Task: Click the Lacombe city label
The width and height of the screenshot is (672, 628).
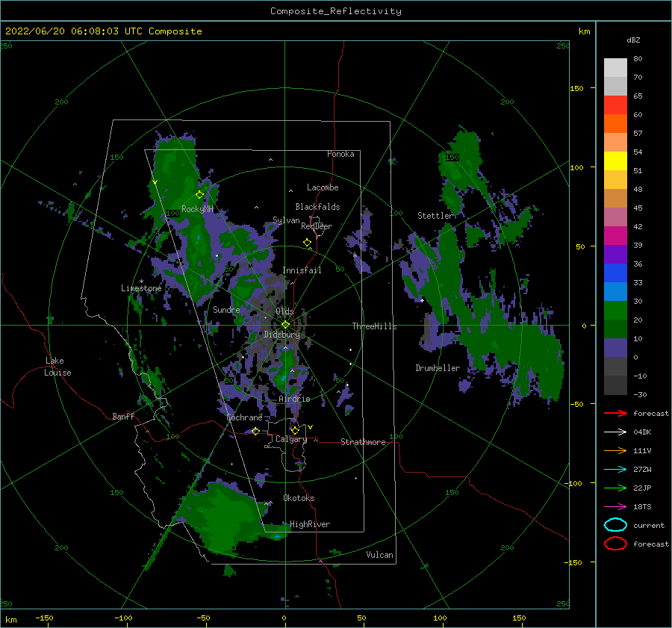Action: [323, 187]
